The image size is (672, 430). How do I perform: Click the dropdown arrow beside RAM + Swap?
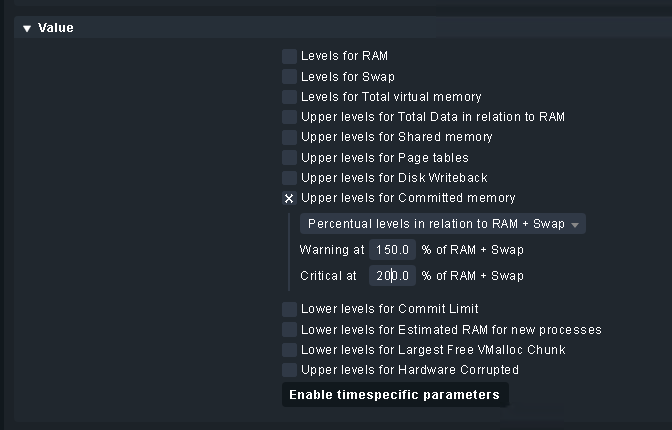pos(575,225)
